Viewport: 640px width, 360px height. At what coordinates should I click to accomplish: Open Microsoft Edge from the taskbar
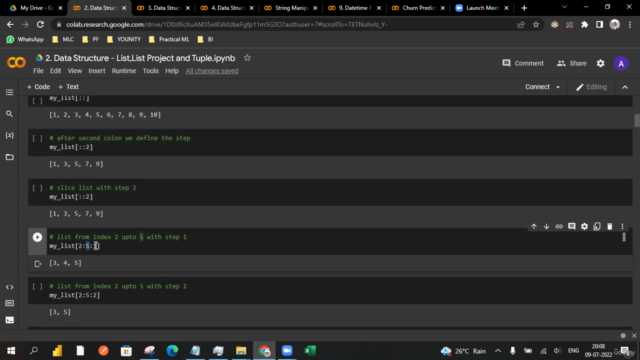pyautogui.click(x=172, y=351)
